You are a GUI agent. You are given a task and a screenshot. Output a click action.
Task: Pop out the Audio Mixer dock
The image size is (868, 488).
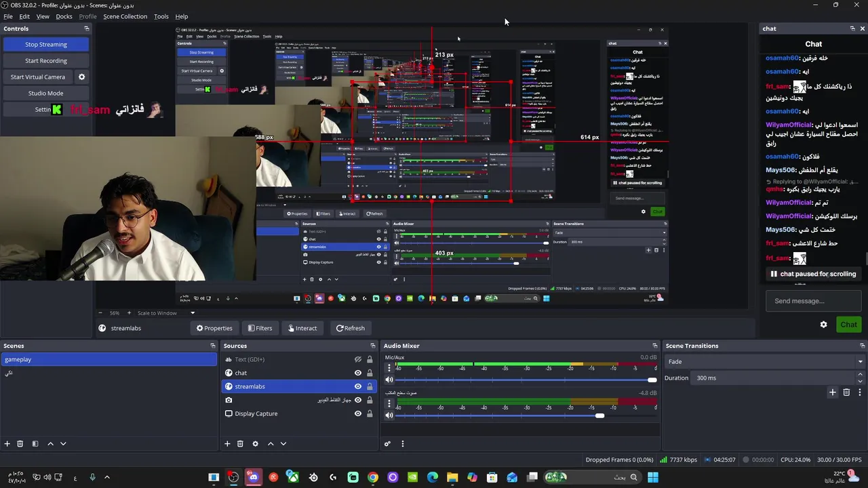tap(655, 346)
